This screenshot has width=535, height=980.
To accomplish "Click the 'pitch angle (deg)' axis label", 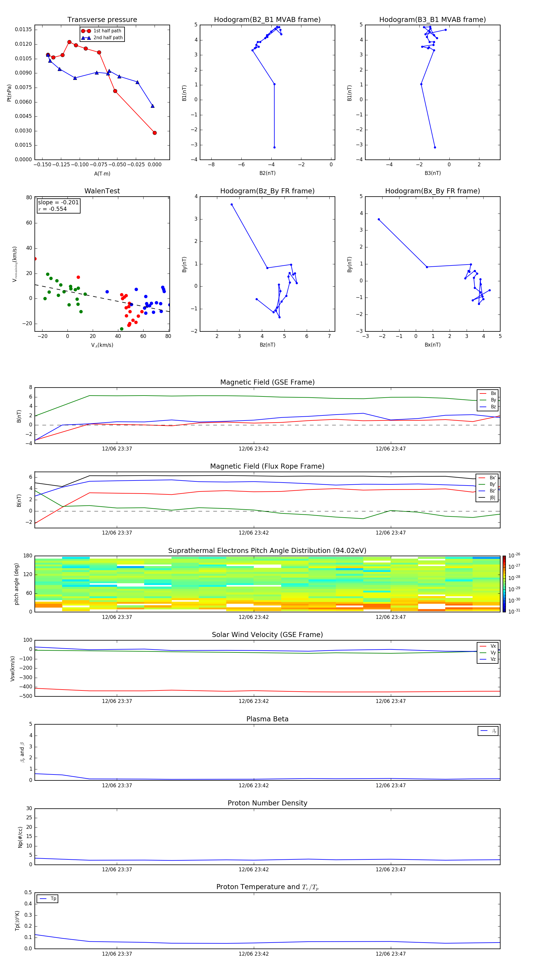I will click(x=16, y=584).
